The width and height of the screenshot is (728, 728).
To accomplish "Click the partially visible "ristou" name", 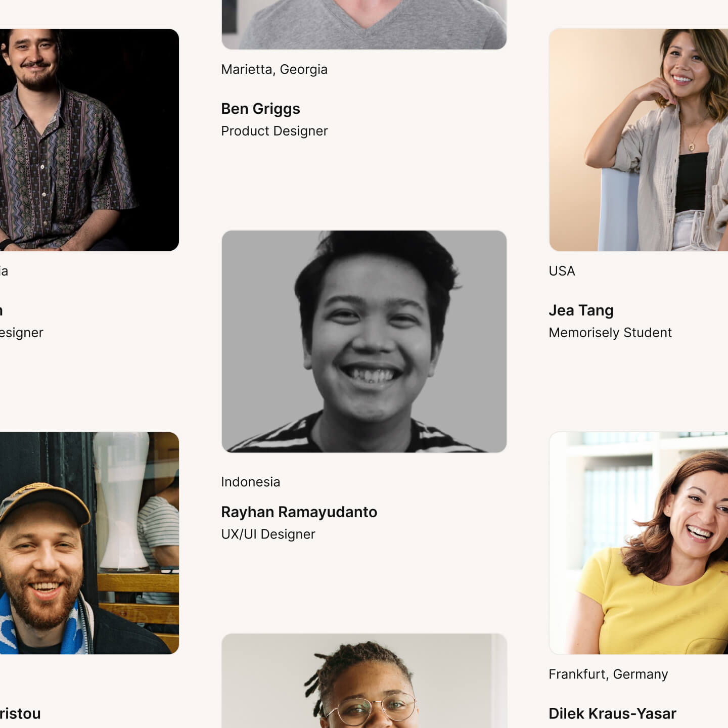I will [20, 713].
